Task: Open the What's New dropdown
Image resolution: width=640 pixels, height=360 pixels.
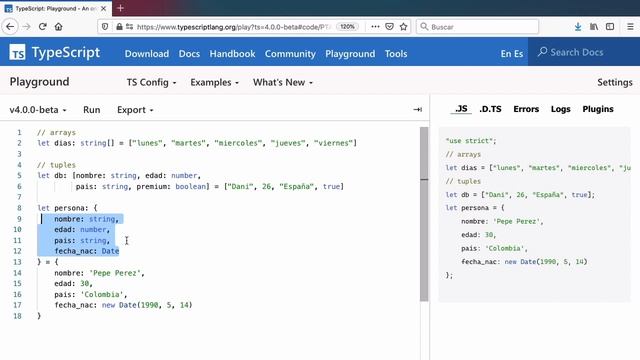Action: (283, 82)
